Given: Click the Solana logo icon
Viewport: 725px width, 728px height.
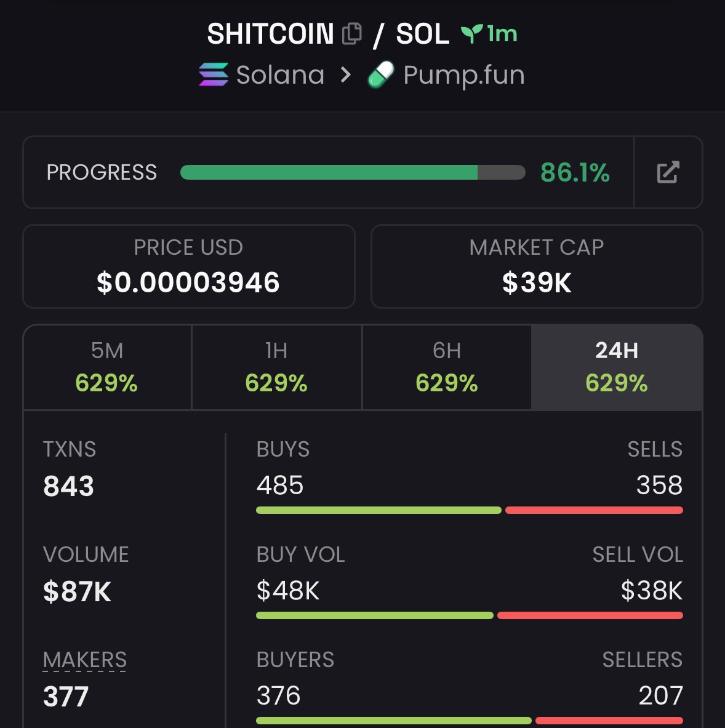Looking at the screenshot, I should pos(213,75).
